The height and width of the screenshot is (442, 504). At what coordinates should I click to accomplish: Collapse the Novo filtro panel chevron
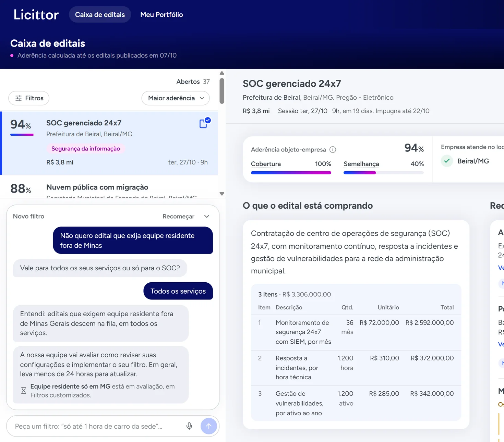point(207,216)
